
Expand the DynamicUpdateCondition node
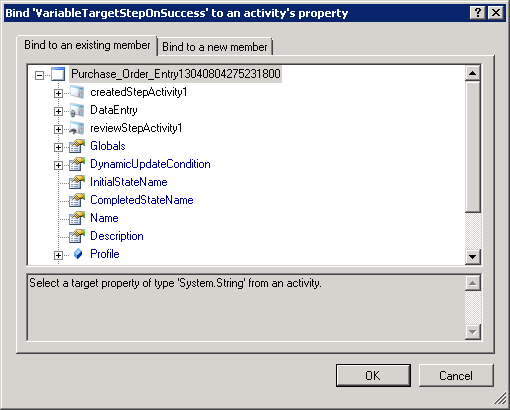pos(58,165)
